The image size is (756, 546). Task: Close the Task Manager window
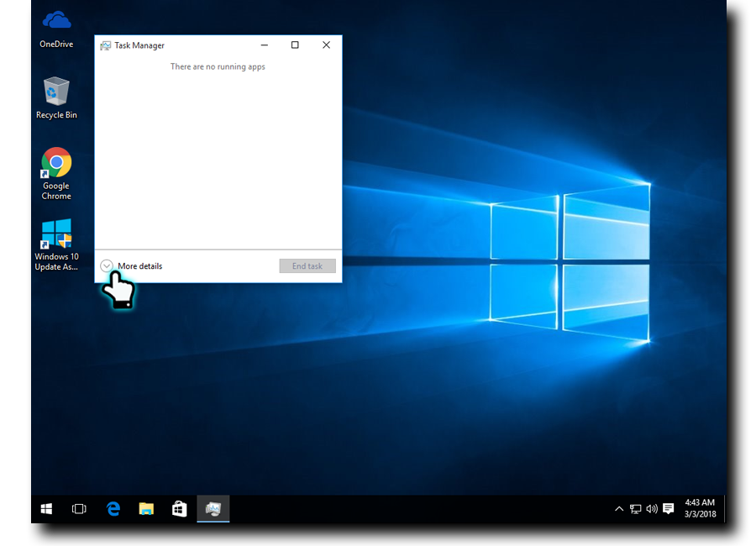coord(326,45)
